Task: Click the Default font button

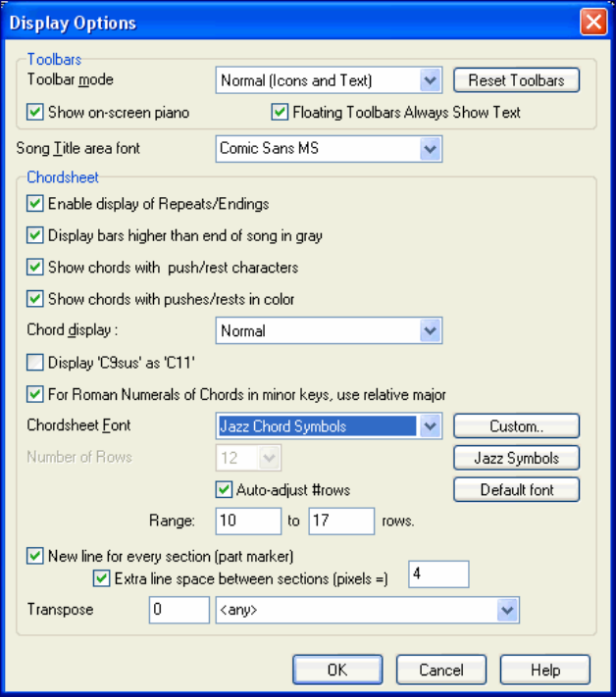Action: coord(516,489)
